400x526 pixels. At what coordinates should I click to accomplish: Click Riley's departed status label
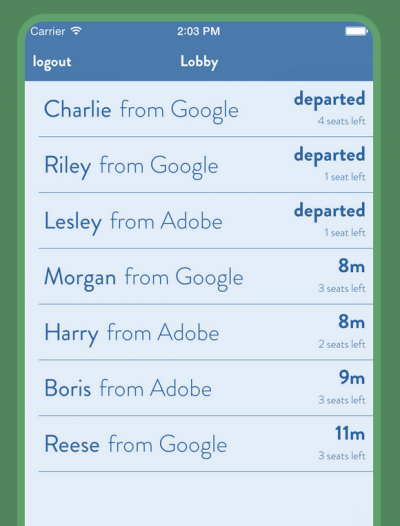330,155
